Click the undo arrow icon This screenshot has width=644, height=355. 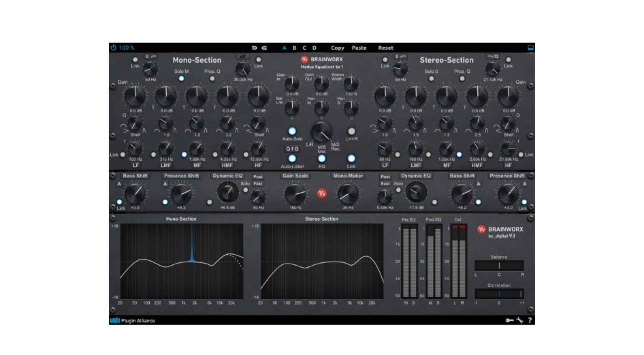tap(254, 48)
